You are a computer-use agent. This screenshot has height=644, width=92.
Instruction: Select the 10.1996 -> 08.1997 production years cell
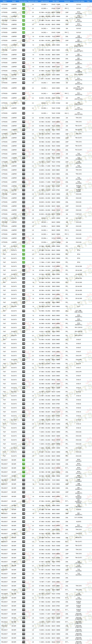pos(44,150)
